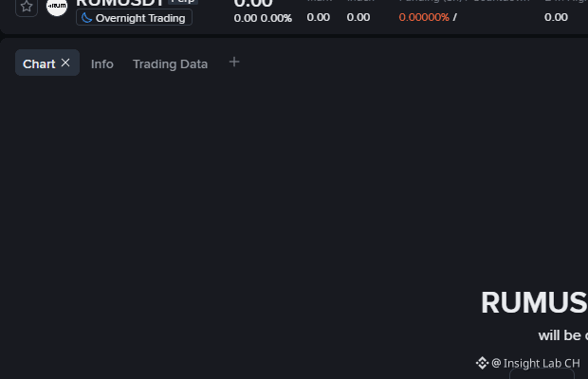Add RUMUSDT to favorites with star icon
The width and height of the screenshot is (588, 379).
pyautogui.click(x=27, y=7)
